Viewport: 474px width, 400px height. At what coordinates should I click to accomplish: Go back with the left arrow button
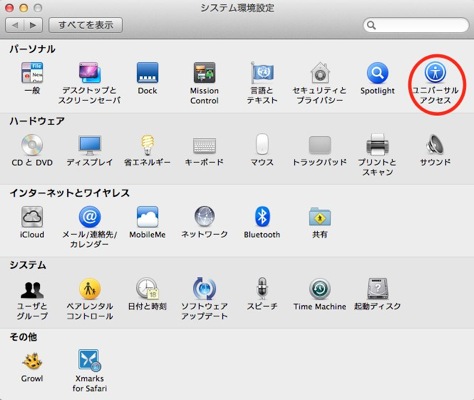(15, 25)
